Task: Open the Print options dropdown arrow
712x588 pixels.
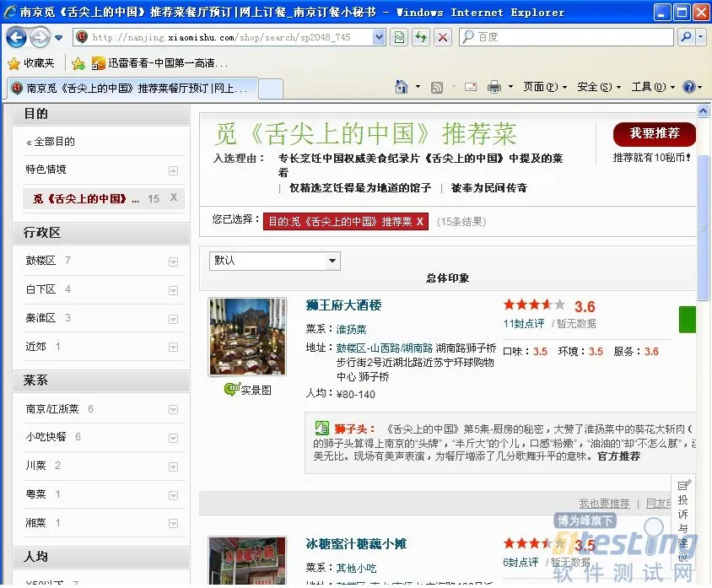Action: [510, 87]
